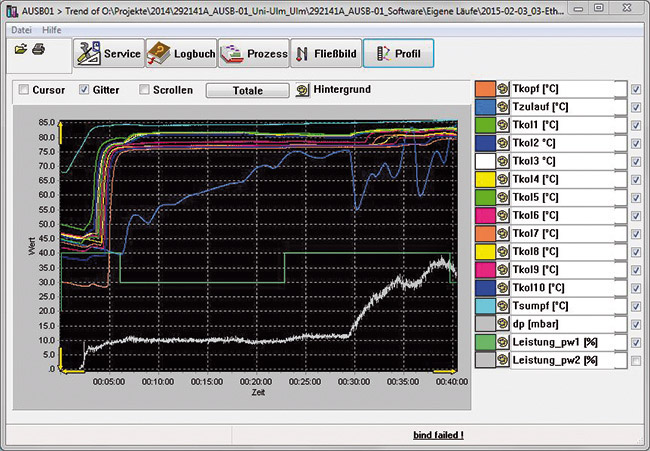This screenshot has height=451, width=650.
Task: Click Tzulauf blue color swatch
Action: pyautogui.click(x=485, y=107)
